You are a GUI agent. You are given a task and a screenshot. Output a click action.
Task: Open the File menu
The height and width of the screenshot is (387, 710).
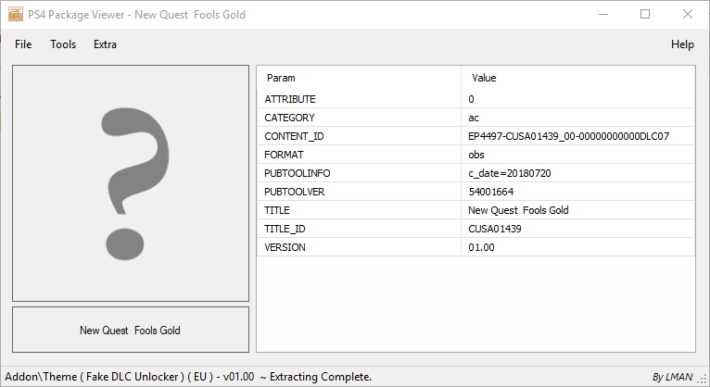[23, 44]
